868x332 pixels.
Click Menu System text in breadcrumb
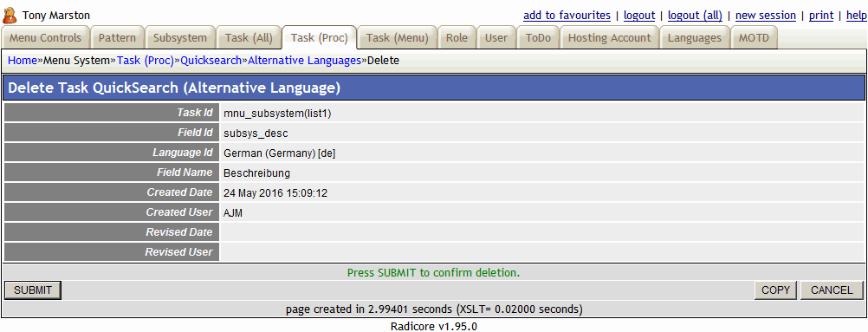click(77, 61)
